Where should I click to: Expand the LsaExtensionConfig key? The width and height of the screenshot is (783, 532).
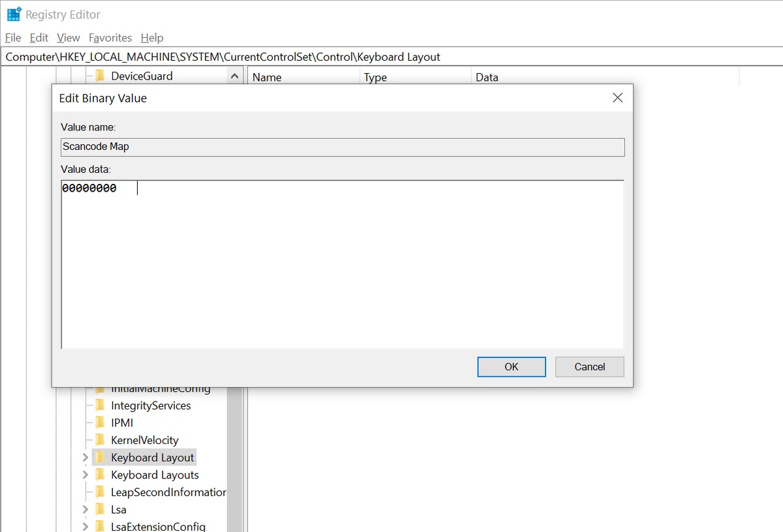pos(85,526)
